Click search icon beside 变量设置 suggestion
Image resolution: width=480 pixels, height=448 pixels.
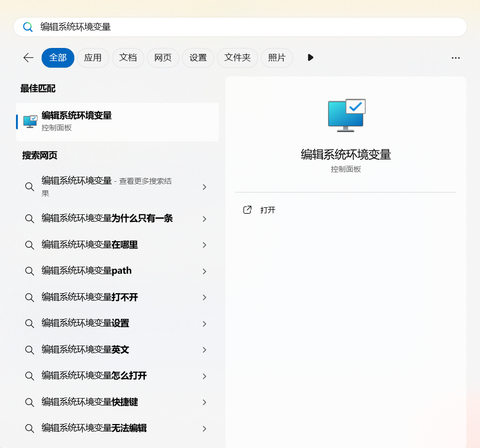[29, 324]
